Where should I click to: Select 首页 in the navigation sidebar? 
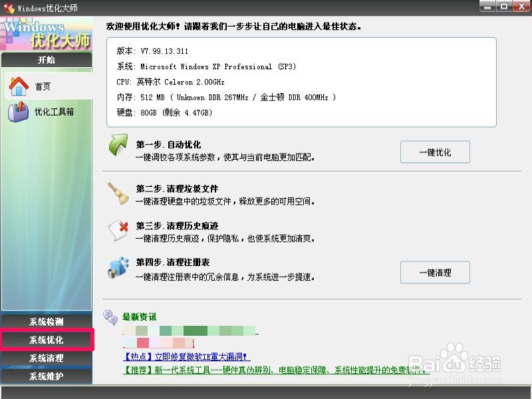pos(43,84)
